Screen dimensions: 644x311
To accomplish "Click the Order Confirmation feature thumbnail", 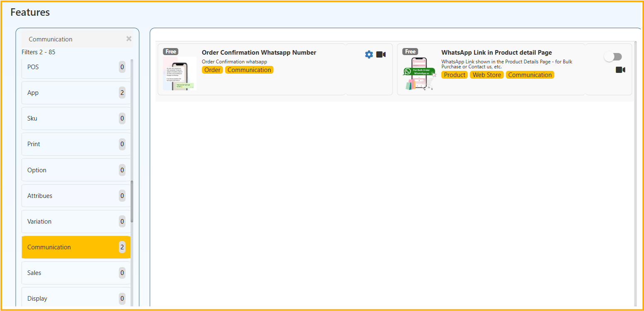I will click(180, 73).
